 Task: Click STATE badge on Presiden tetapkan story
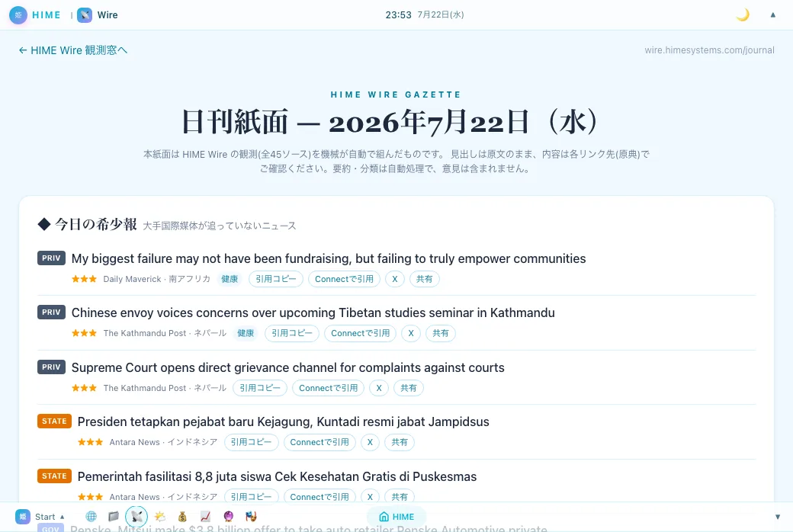54,421
